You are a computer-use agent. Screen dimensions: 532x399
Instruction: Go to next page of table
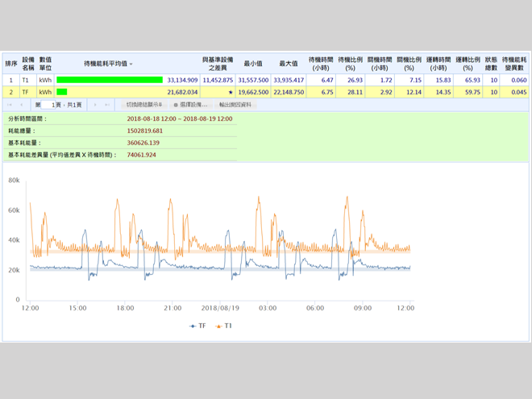95,105
